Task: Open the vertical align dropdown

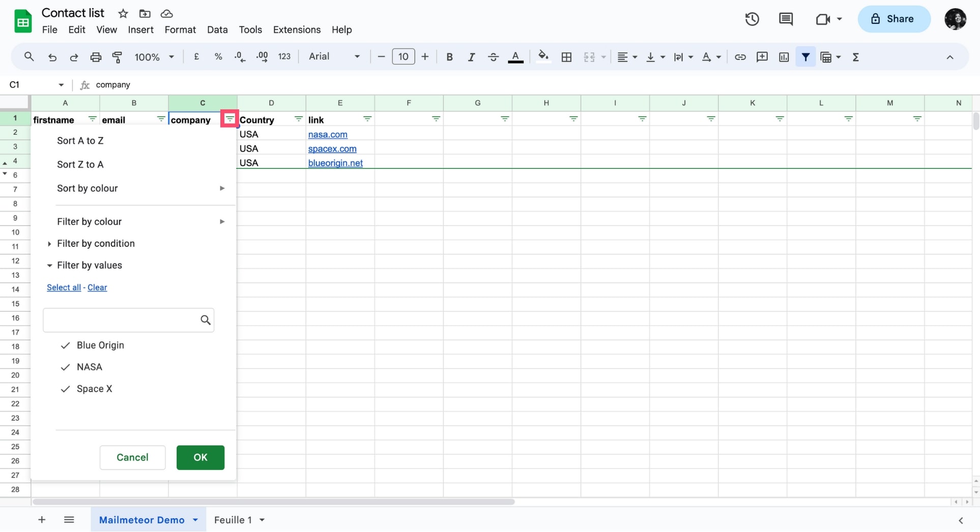Action: 655,57
